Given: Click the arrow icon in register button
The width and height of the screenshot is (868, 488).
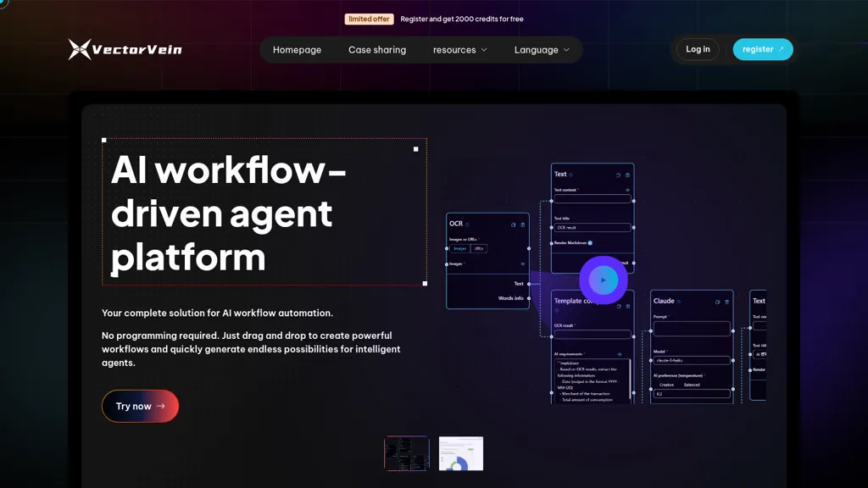Looking at the screenshot, I should tap(781, 49).
